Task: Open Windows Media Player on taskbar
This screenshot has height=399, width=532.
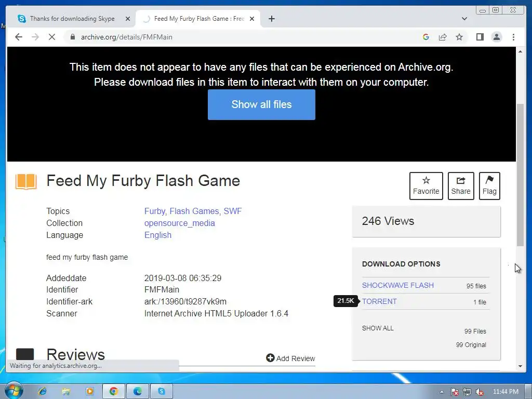Action: point(90,392)
